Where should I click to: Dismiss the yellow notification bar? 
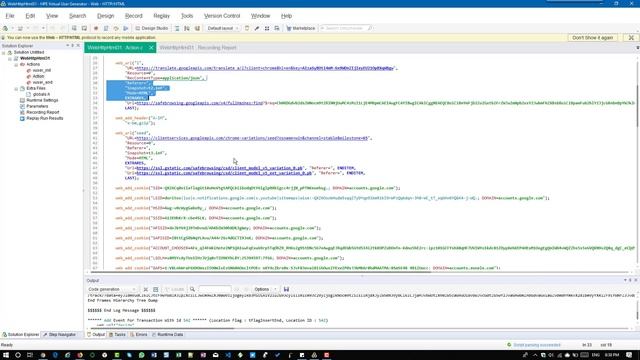631,38
